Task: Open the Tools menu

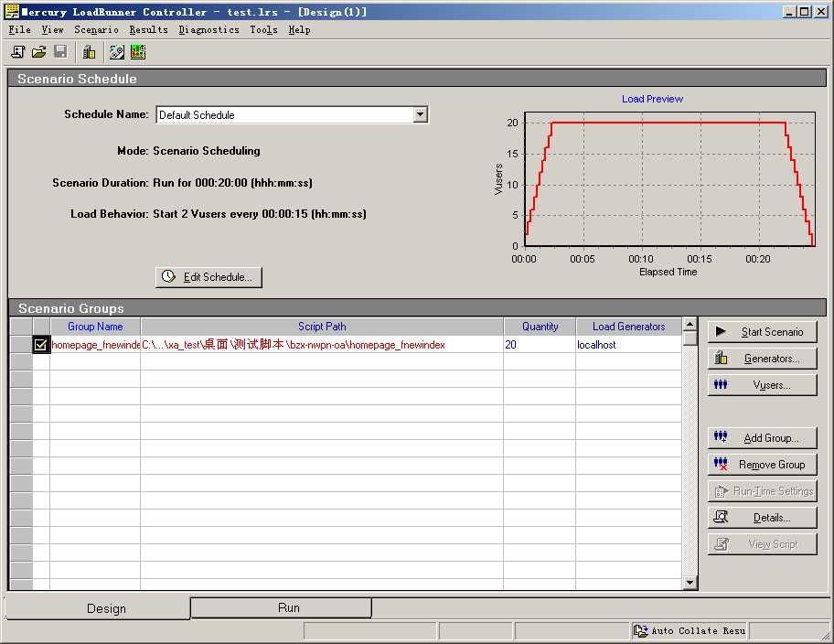Action: tap(263, 30)
